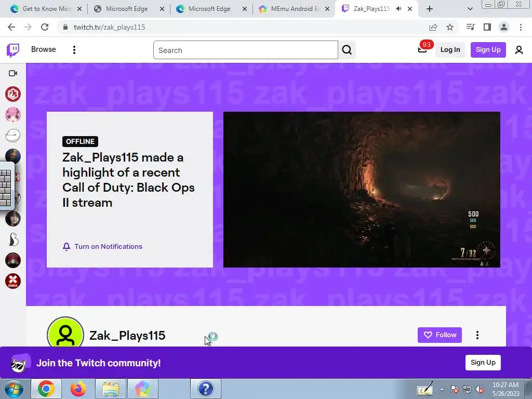Click Turn on Notifications link
This screenshot has width=532, height=399.
pyautogui.click(x=102, y=246)
